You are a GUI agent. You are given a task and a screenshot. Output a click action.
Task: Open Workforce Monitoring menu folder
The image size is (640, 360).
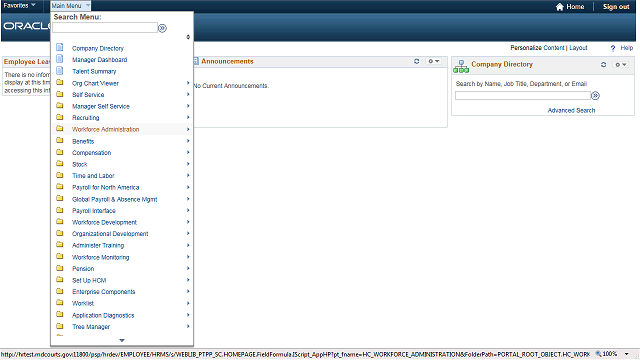100,257
